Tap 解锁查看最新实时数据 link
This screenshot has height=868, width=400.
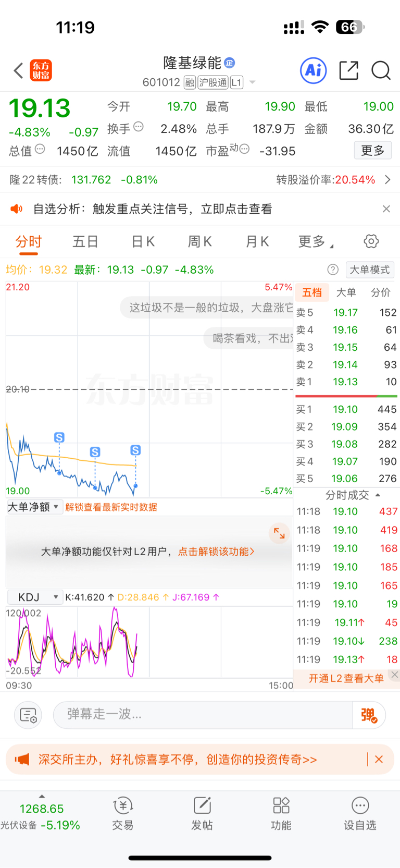tap(111, 507)
